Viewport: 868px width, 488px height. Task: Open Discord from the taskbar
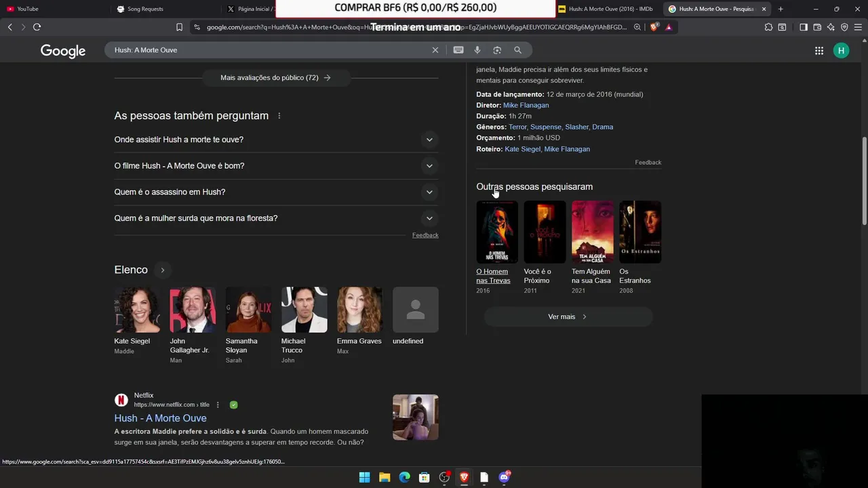[x=504, y=477]
